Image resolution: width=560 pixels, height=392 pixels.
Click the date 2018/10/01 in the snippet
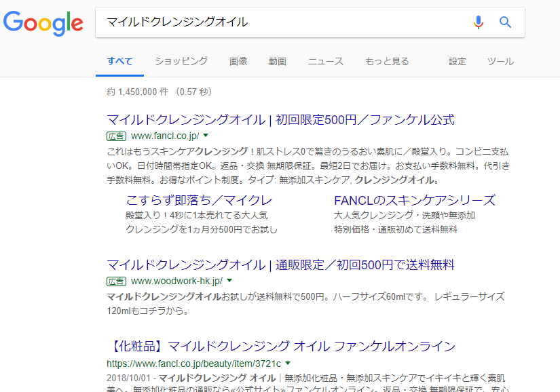pos(129,378)
